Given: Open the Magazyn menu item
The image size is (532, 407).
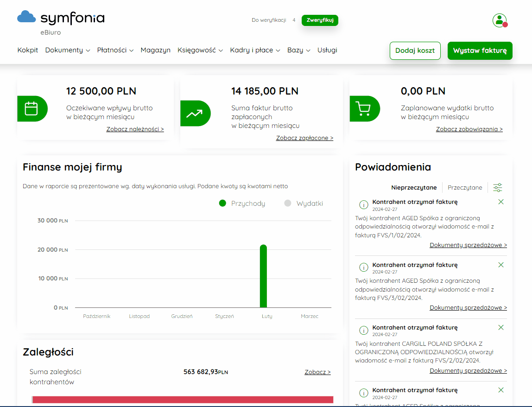Looking at the screenshot, I should [x=155, y=50].
